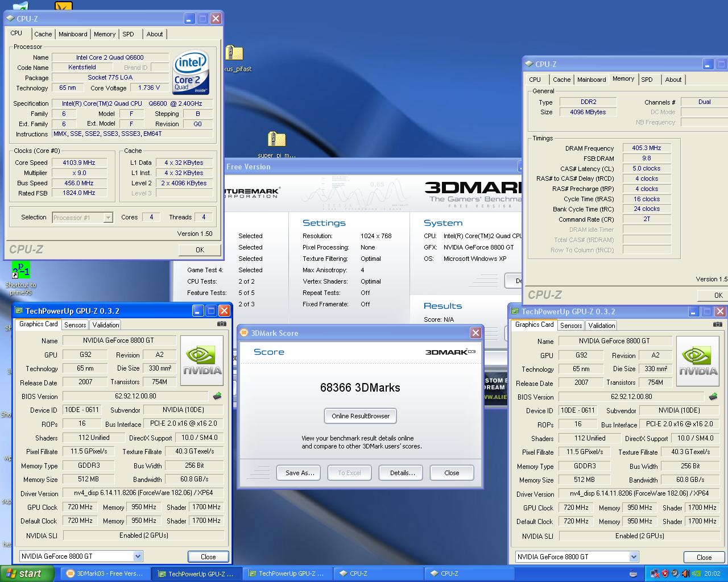Open Sensors tab in left GPU-Z
This screenshot has height=582, width=728.
click(x=75, y=325)
